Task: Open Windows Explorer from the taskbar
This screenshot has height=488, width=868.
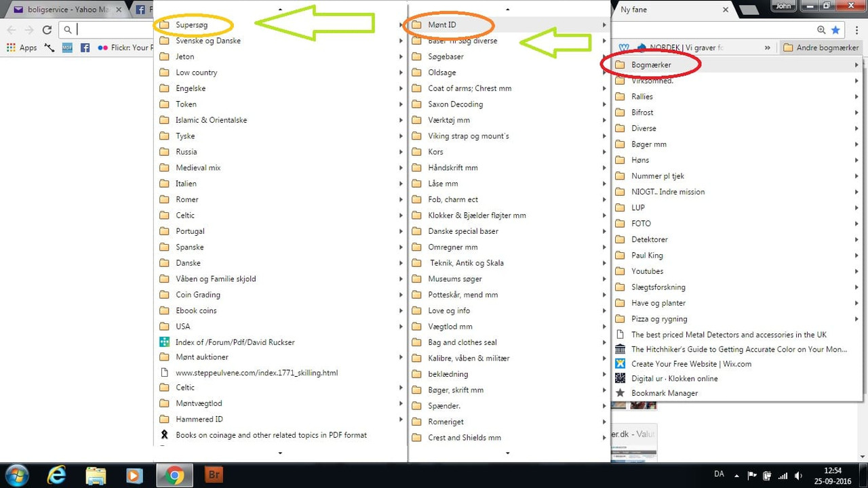Action: coord(96,475)
